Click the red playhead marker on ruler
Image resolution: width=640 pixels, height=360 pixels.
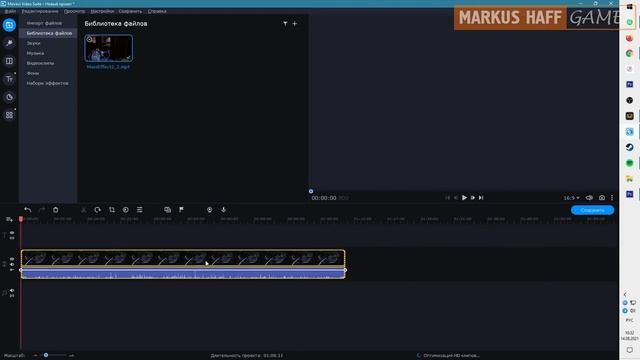(21, 220)
